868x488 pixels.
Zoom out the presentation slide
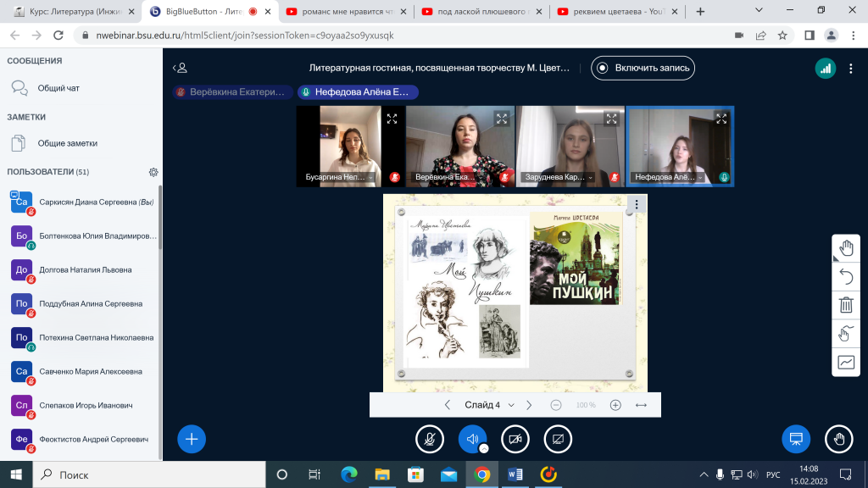coord(556,405)
